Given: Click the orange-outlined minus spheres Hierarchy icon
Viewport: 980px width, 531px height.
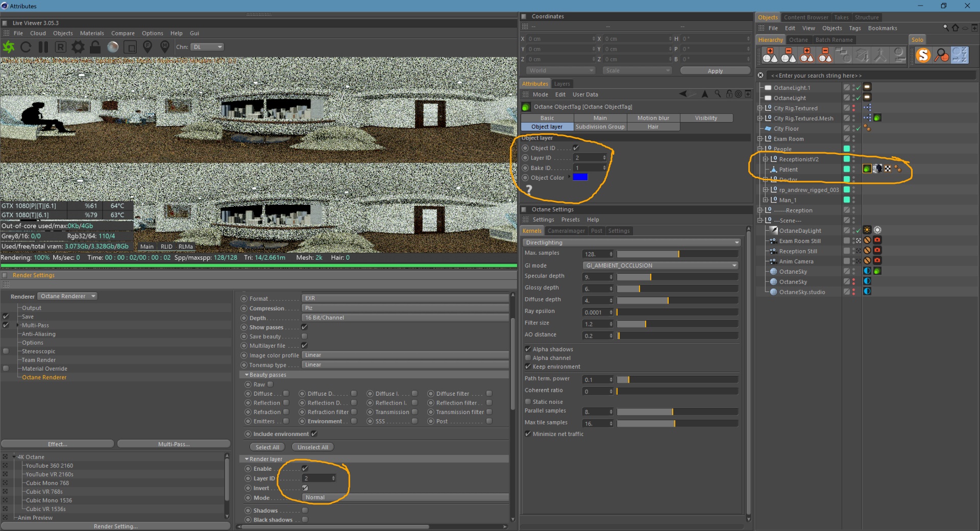Looking at the screenshot, I should 825,55.
